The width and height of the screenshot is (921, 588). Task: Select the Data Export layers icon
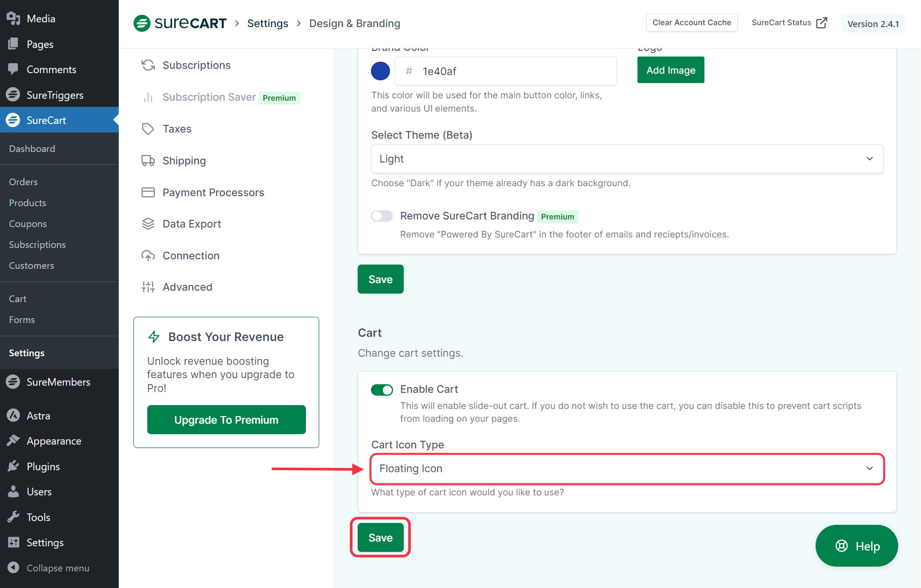[x=148, y=224]
